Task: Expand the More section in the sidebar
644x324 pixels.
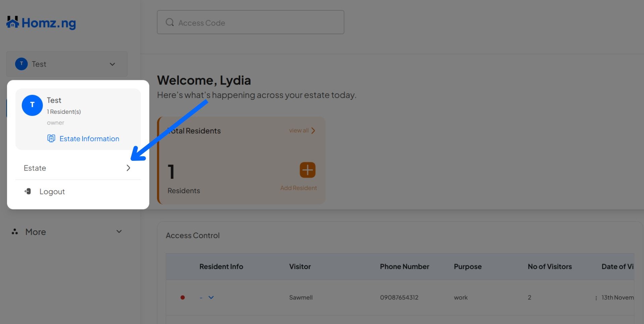Action: [x=118, y=231]
